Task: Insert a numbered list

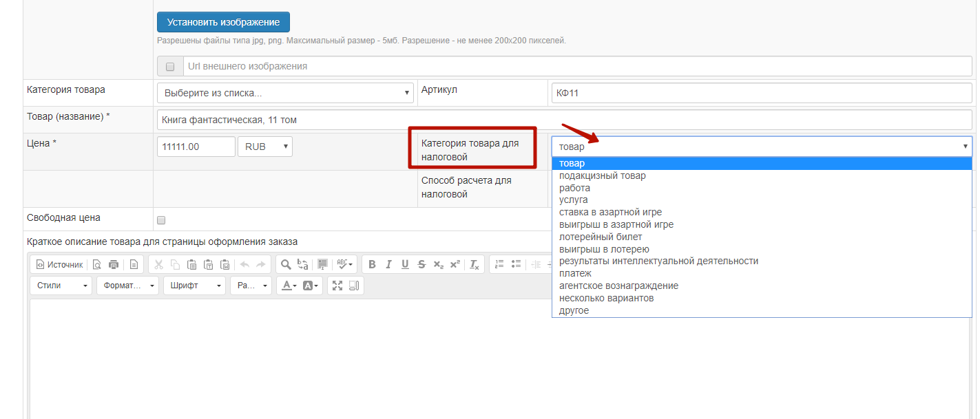Action: (500, 265)
